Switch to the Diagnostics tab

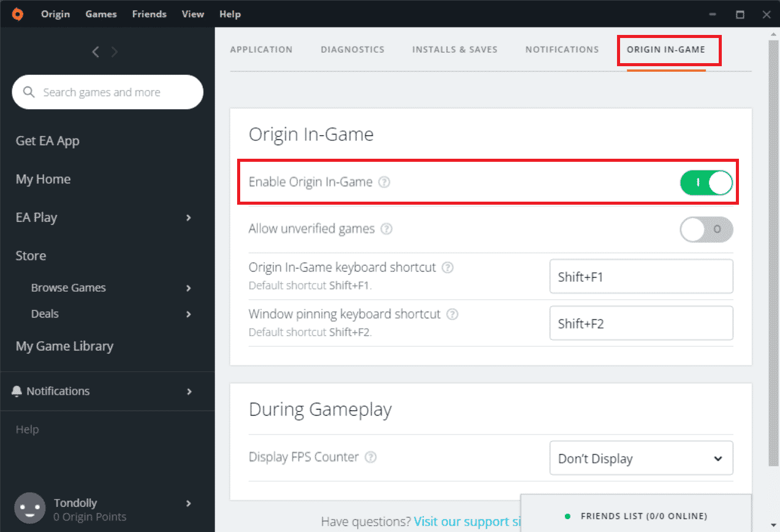(352, 50)
